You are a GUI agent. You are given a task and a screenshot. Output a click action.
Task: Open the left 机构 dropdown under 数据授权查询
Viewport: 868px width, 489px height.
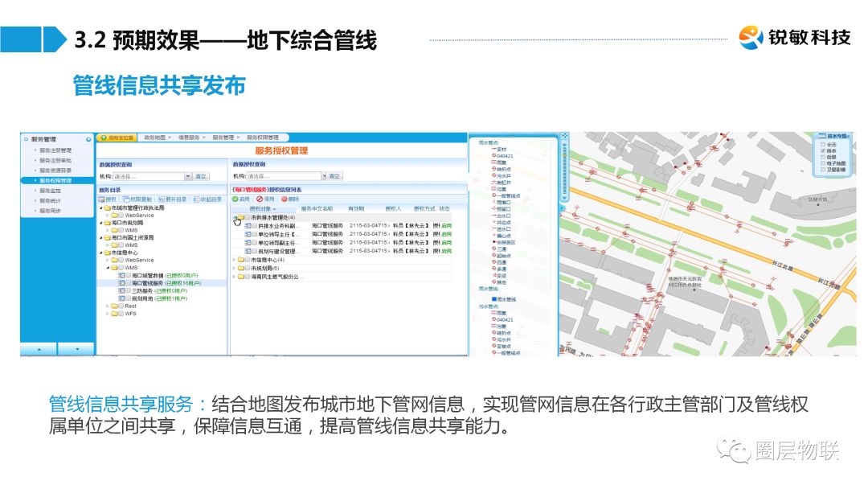188,176
